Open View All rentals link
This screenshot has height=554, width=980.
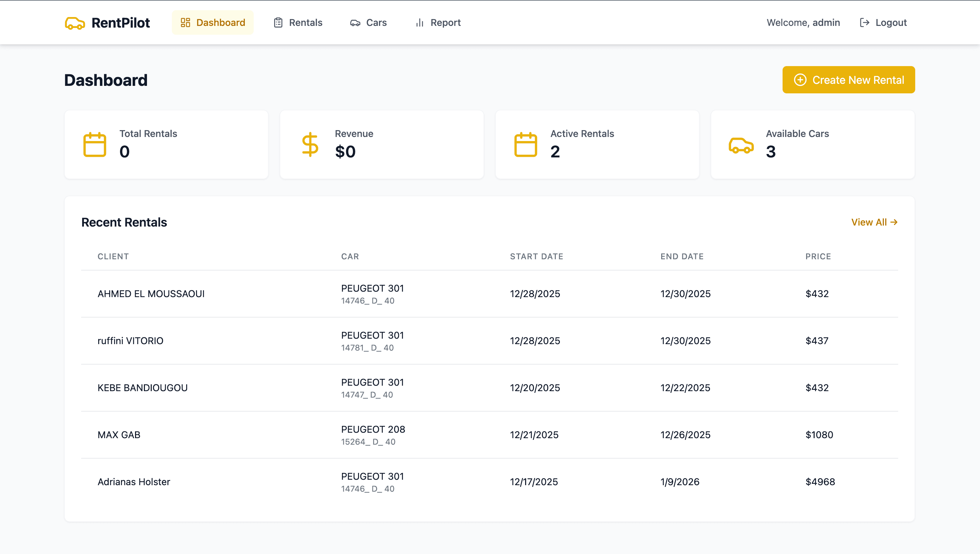pos(869,222)
